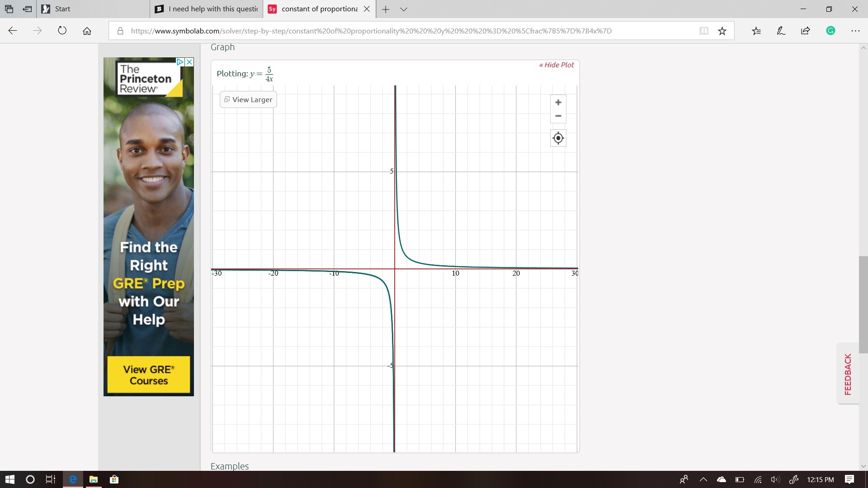This screenshot has width=868, height=488.
Task: Click the URL address bar
Action: coord(371,31)
